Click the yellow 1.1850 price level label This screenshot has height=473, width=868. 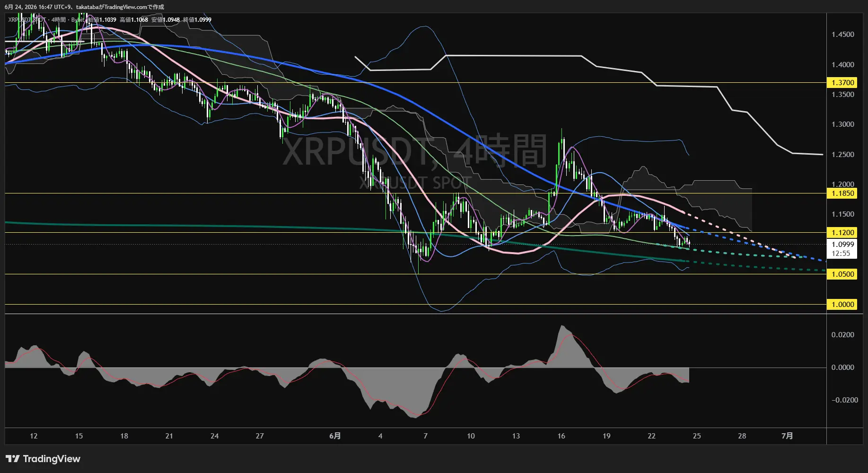tap(842, 193)
